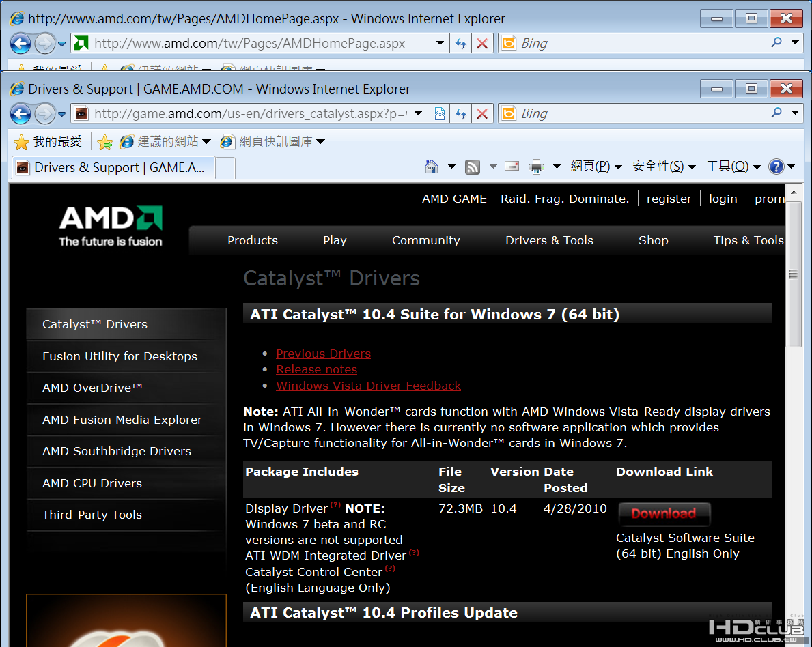Open Community navigation menu

point(425,241)
